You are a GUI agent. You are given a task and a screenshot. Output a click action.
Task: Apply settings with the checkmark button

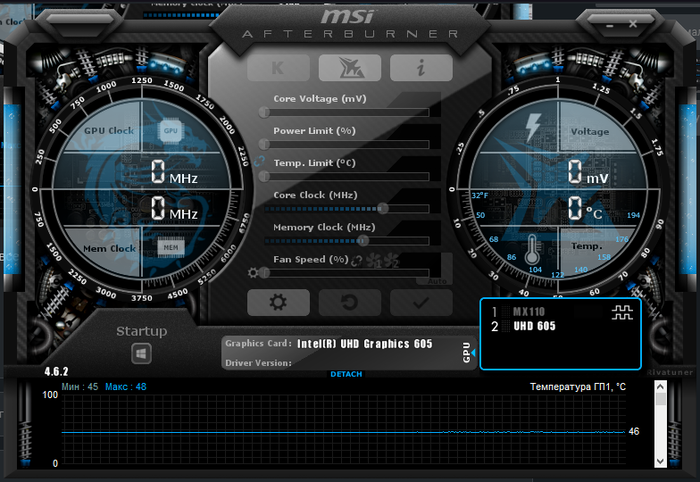421,302
